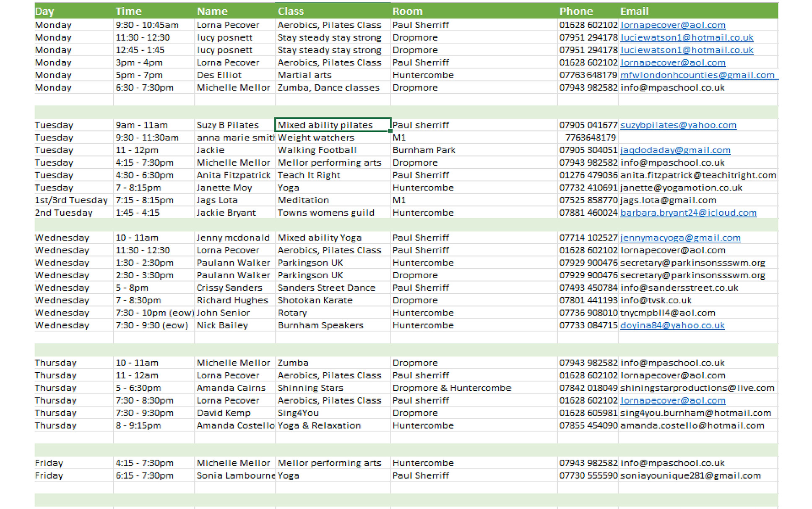Select the Shinning Stars cell
Viewport: 812px width, 509px height.
pyautogui.click(x=333, y=388)
